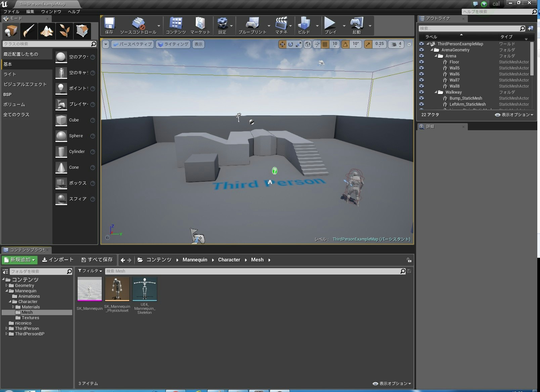
Task: Click the インポート import button
Action: click(x=58, y=260)
